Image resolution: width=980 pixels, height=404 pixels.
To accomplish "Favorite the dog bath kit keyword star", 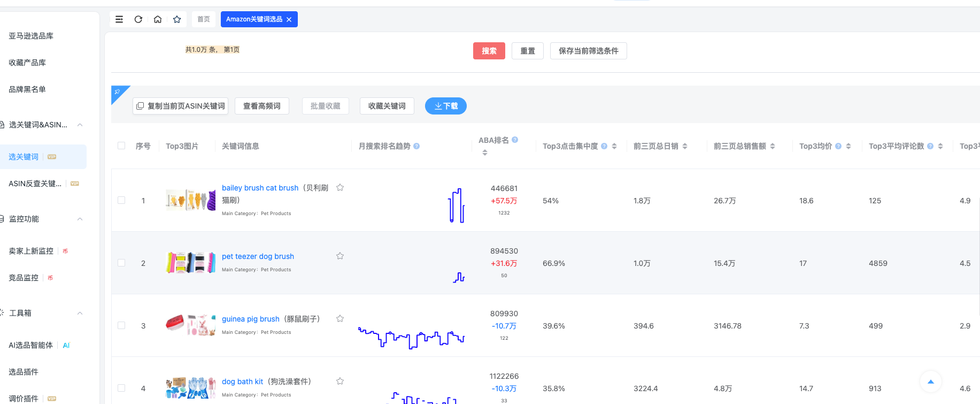I will point(340,381).
